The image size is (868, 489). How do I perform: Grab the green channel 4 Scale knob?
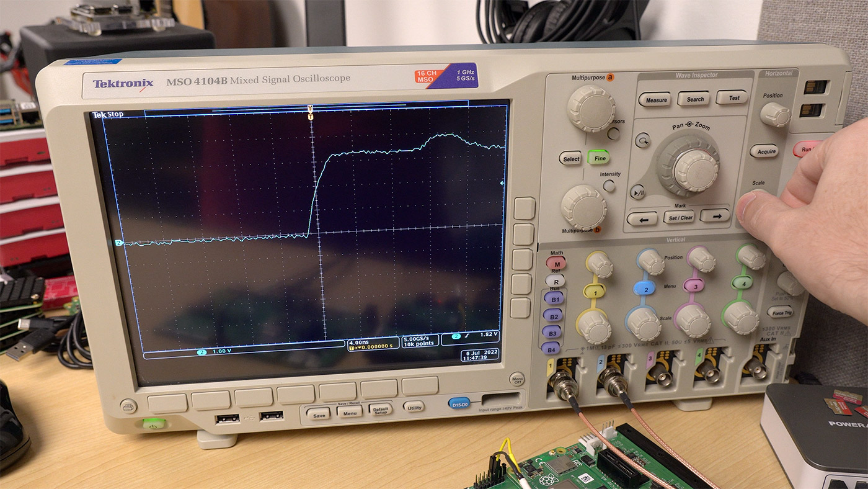[740, 316]
